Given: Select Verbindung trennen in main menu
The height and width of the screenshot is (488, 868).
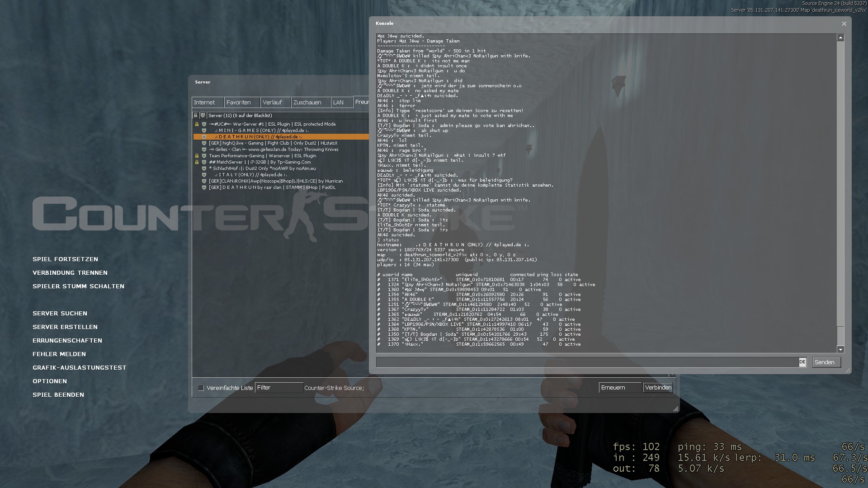Looking at the screenshot, I should pyautogui.click(x=70, y=273).
